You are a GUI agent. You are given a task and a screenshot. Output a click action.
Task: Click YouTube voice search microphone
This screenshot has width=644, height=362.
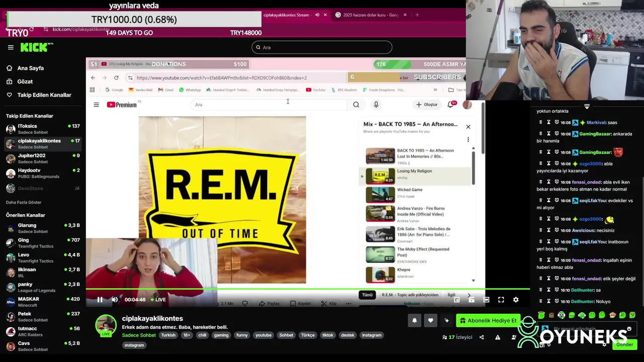tap(376, 105)
